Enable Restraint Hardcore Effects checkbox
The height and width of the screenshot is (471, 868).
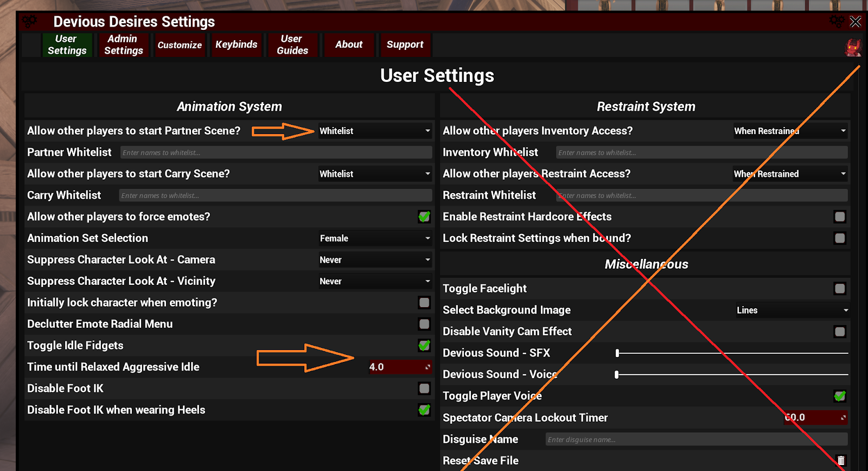coord(840,217)
